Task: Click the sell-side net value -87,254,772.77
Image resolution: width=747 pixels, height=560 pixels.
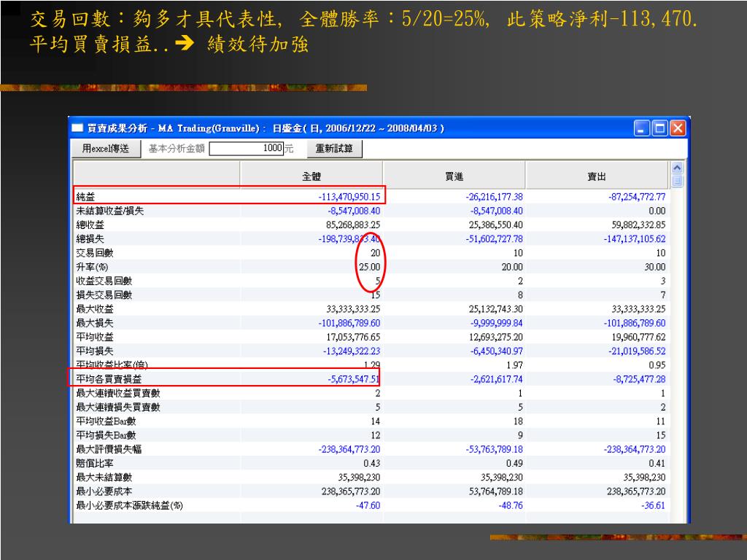Action: point(637,197)
